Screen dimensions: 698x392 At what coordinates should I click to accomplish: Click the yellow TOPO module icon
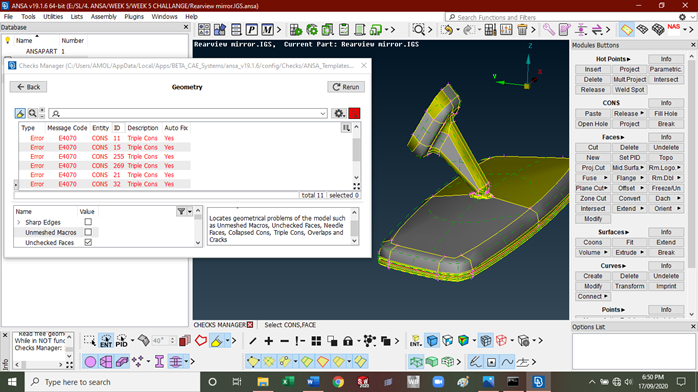coord(626,30)
